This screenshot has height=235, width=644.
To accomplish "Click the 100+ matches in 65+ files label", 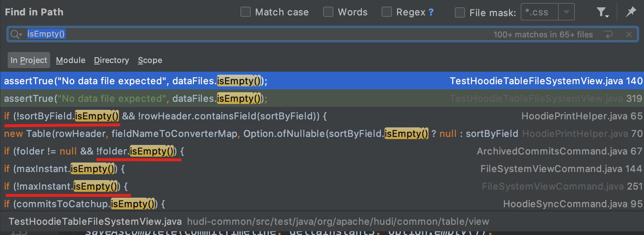I will click(543, 34).
